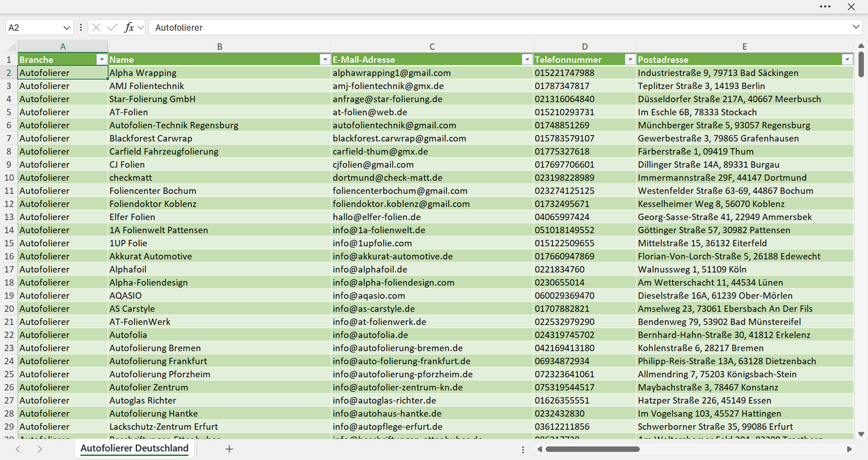The height and width of the screenshot is (460, 868).
Task: Open the Telefonnummer column filter dropdown
Action: coord(630,59)
